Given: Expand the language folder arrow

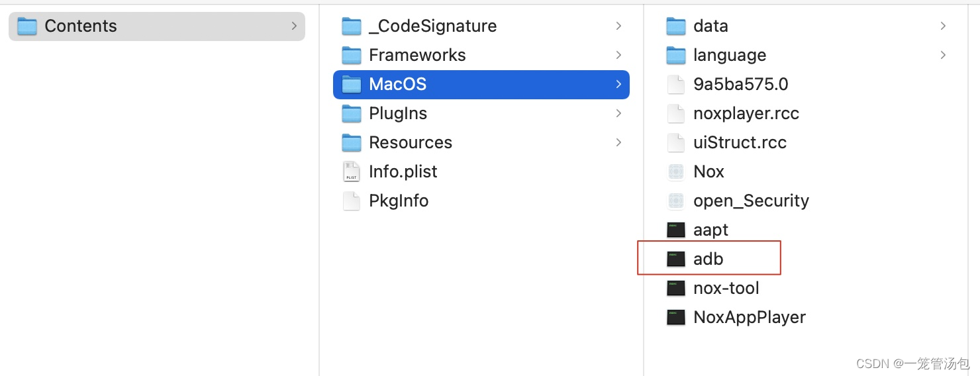Looking at the screenshot, I should pyautogui.click(x=943, y=55).
